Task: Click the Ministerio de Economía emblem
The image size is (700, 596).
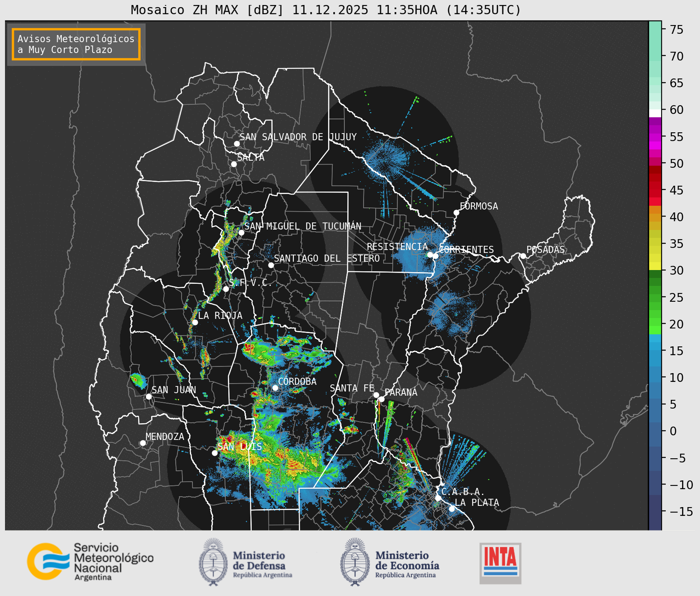Action: click(x=356, y=562)
